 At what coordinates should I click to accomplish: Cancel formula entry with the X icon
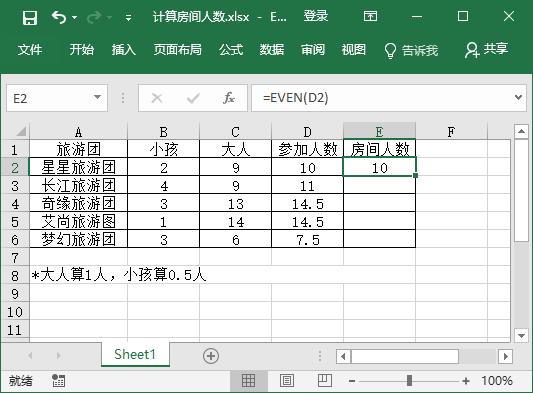click(157, 98)
